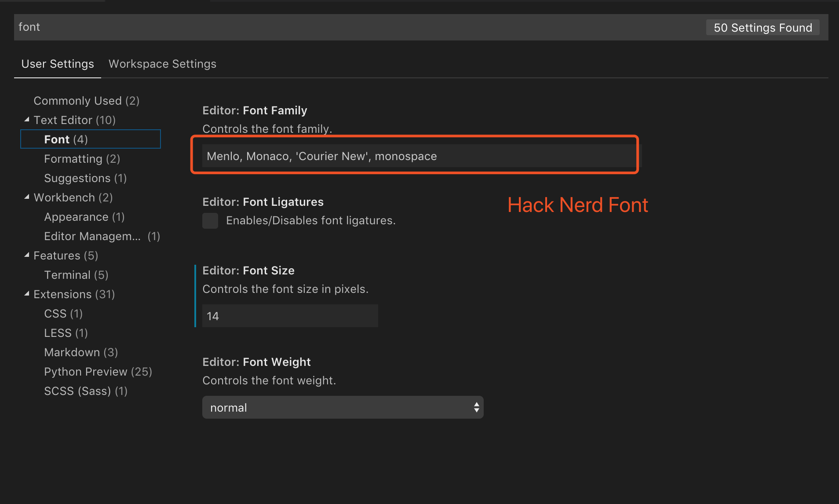Collapse the Text Editor section
The height and width of the screenshot is (504, 839).
pyautogui.click(x=27, y=120)
